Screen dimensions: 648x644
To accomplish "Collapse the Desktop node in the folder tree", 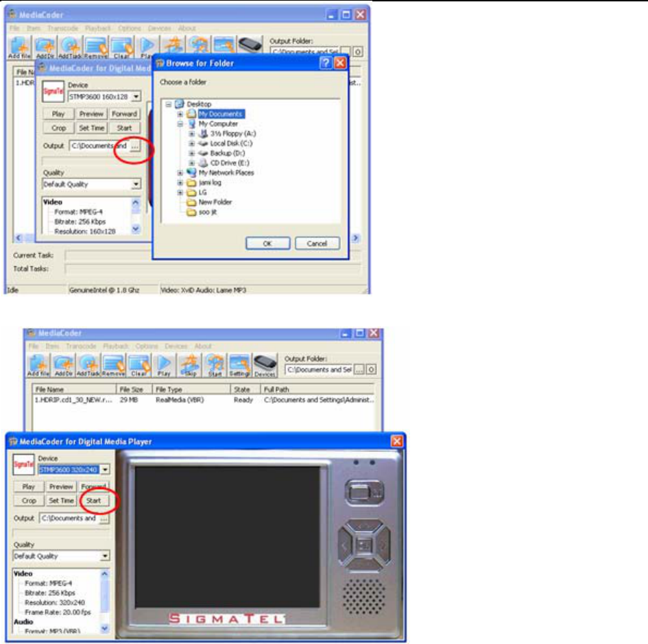I will 168,104.
